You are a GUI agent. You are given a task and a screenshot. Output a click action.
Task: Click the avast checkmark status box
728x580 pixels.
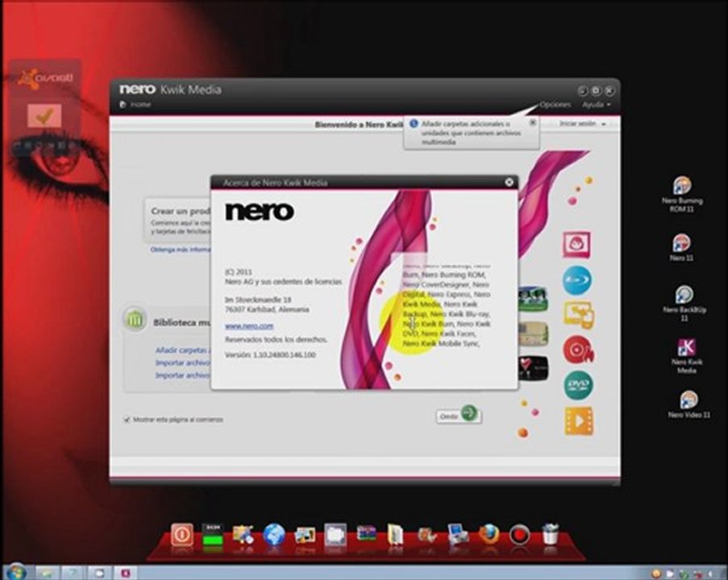tap(44, 115)
